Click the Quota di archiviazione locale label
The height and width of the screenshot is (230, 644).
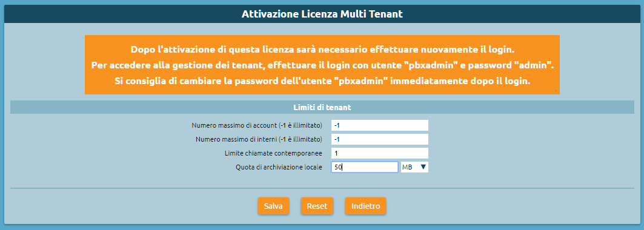click(x=279, y=167)
